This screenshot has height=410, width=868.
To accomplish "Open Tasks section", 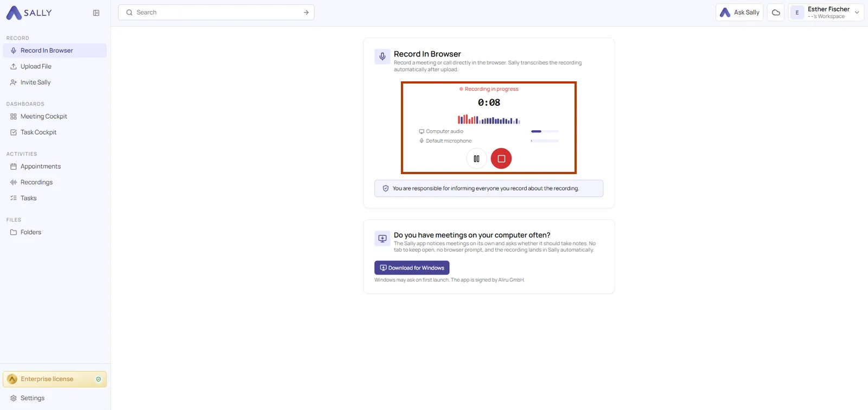I will pos(55,198).
